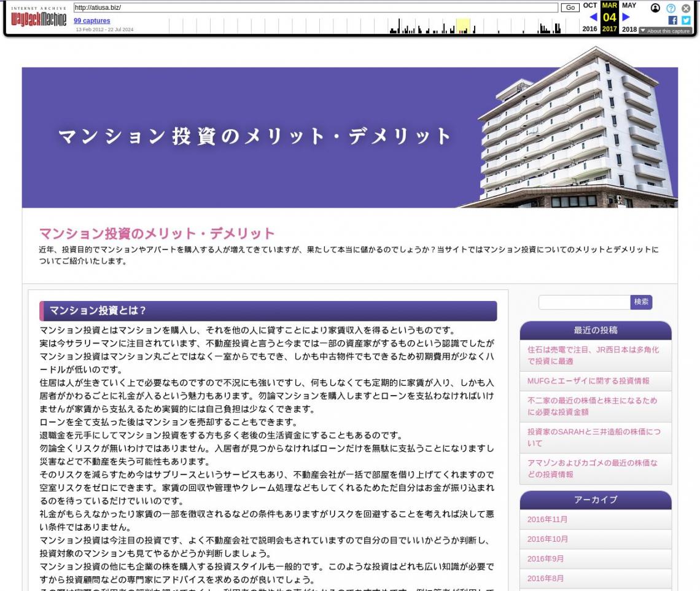
Task: Open the 99 captures link
Action: point(92,21)
